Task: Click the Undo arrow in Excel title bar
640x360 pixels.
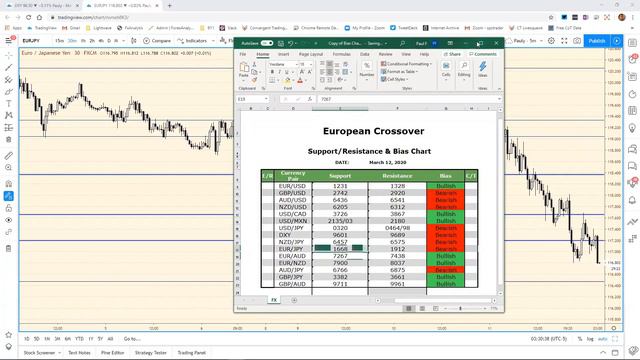Action: click(x=291, y=43)
